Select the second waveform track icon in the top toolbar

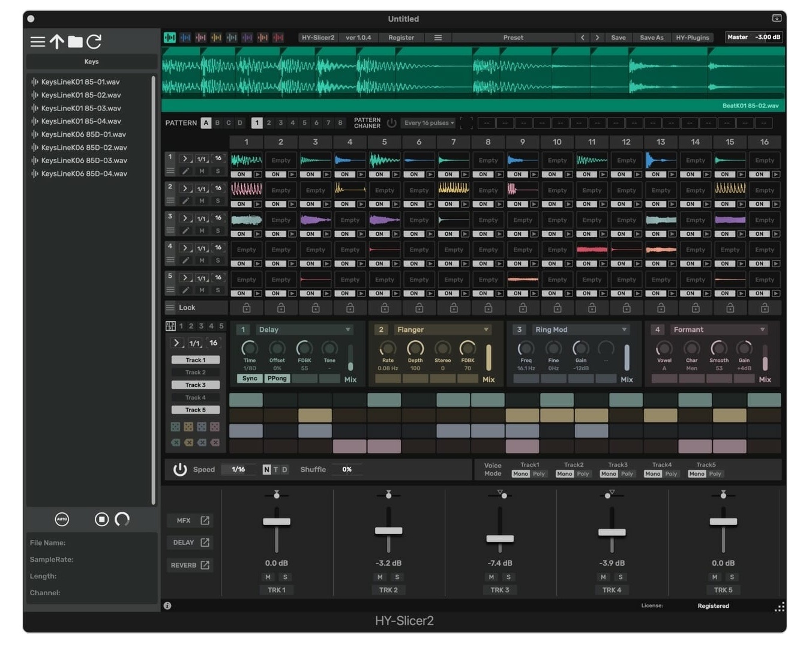[184, 37]
